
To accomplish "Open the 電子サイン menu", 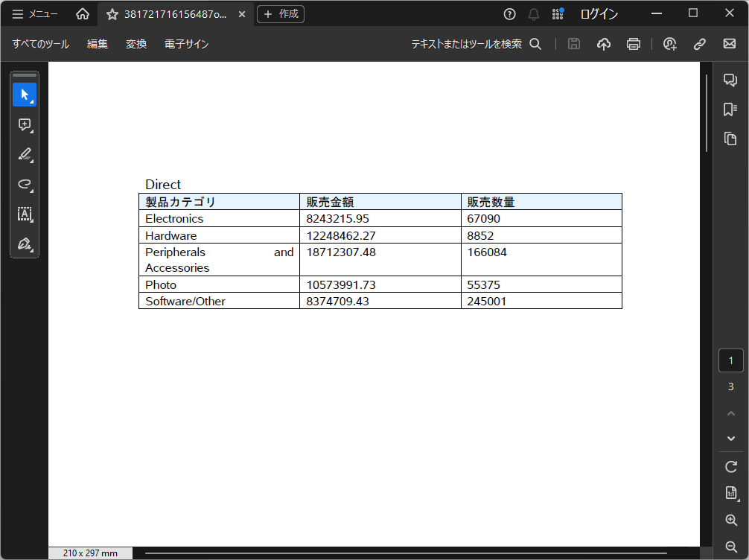I will coord(186,44).
